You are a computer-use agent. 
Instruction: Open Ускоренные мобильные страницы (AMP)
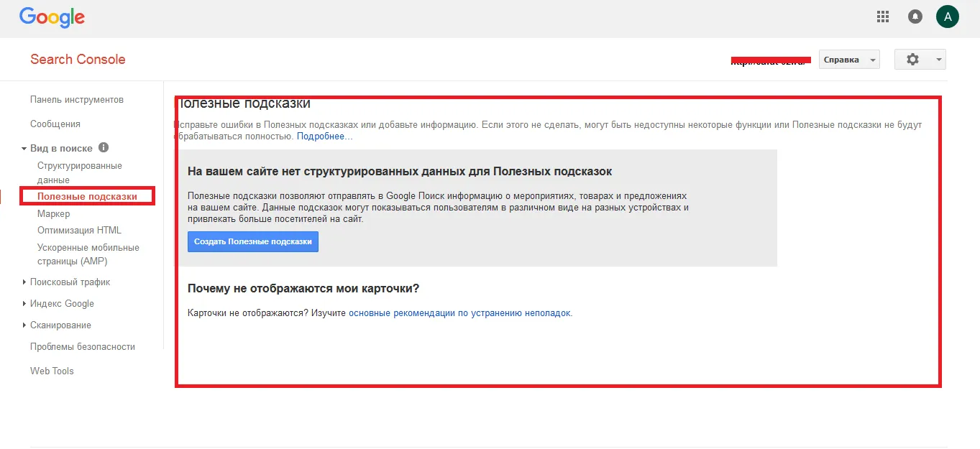pyautogui.click(x=88, y=254)
